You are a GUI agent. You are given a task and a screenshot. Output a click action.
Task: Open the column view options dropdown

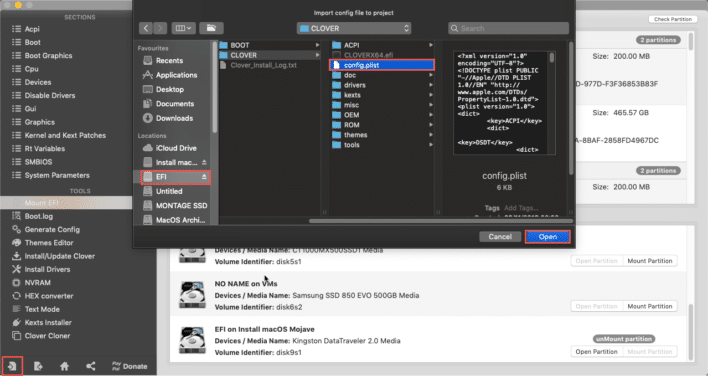tap(183, 28)
